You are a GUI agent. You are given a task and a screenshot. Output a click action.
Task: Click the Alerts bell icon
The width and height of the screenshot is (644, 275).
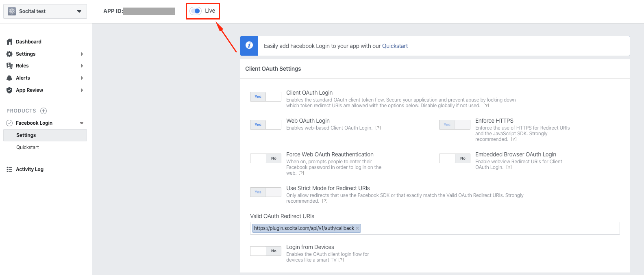[9, 78]
